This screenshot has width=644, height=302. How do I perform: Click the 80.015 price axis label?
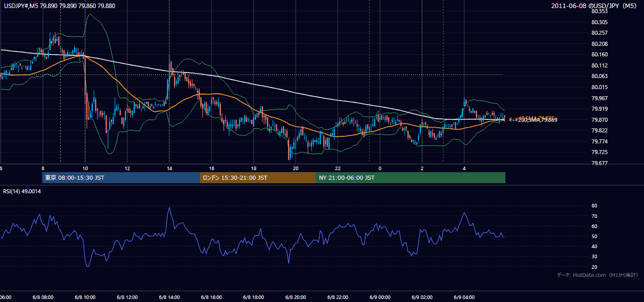599,87
